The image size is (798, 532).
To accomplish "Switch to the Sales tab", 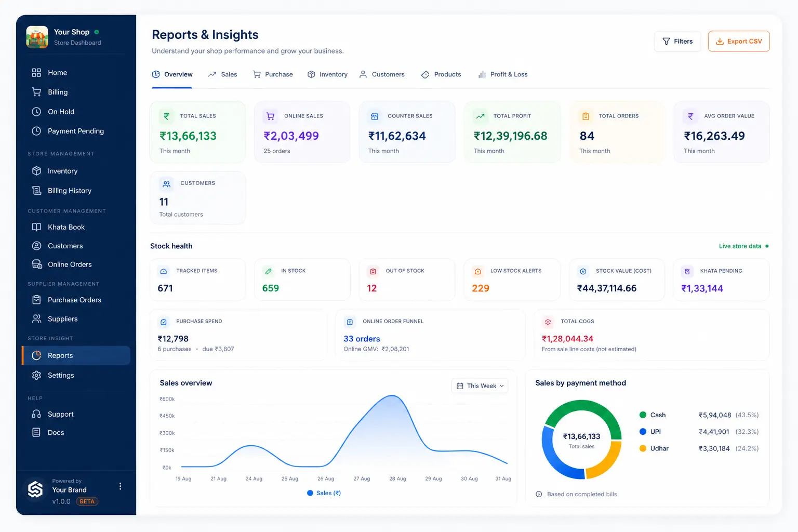I will [222, 74].
